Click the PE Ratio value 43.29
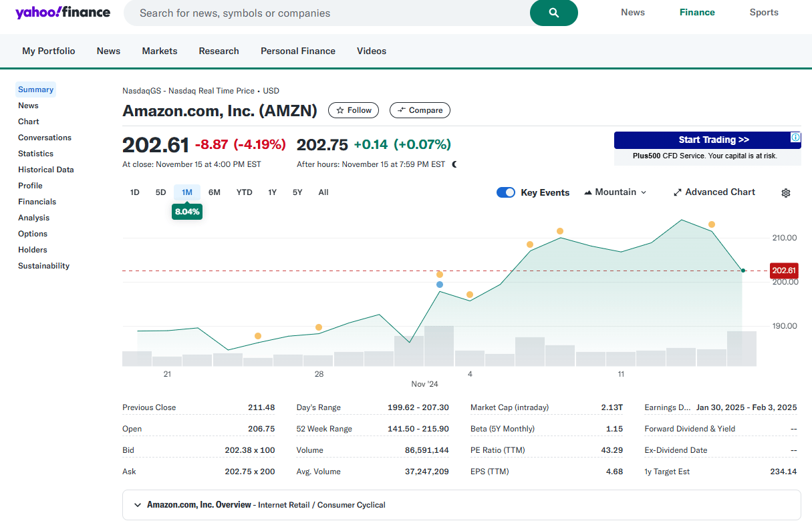 click(x=612, y=450)
